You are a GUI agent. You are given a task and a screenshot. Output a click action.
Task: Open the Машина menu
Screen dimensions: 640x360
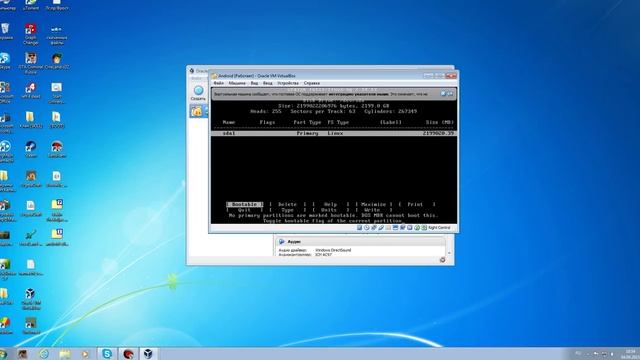point(237,83)
